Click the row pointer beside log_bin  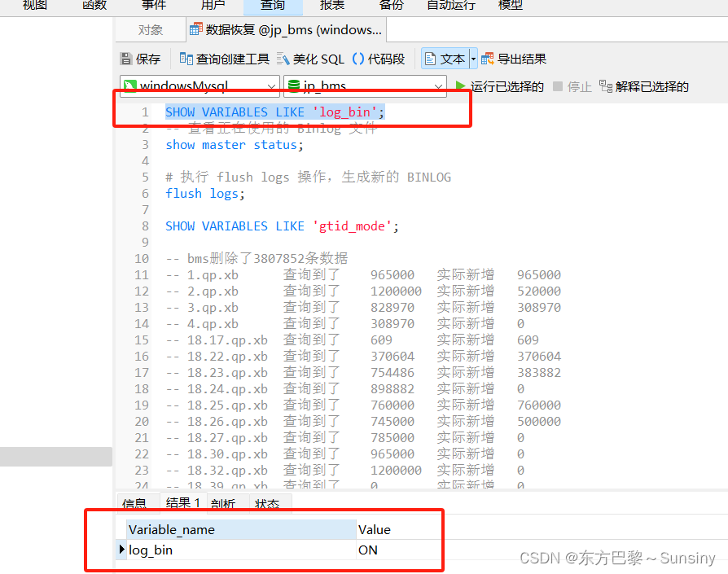(x=121, y=550)
